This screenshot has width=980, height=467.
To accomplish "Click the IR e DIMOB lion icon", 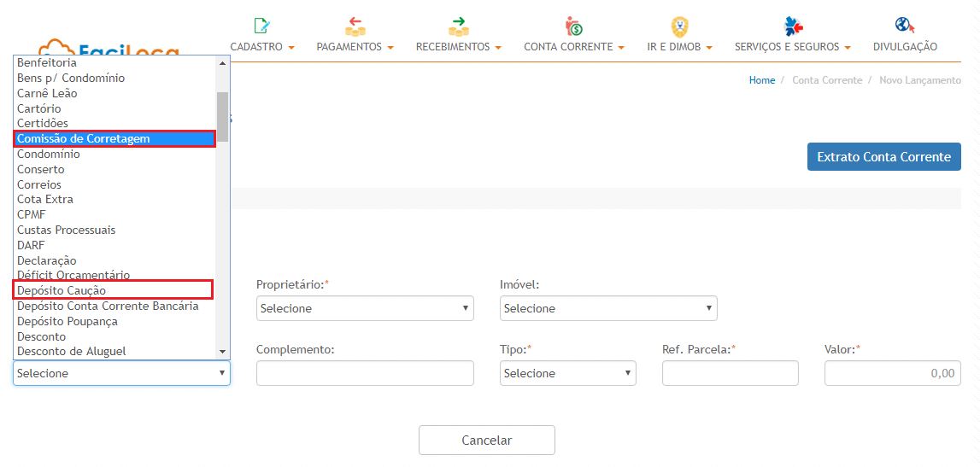I will (678, 26).
